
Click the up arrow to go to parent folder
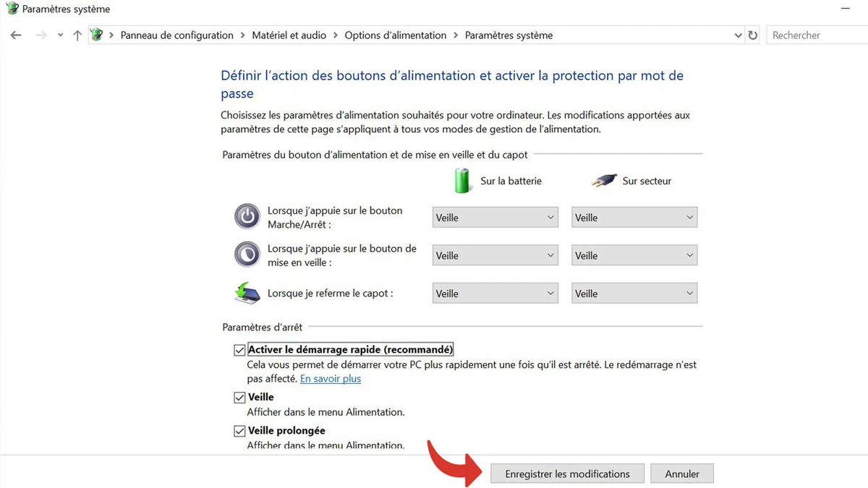77,35
